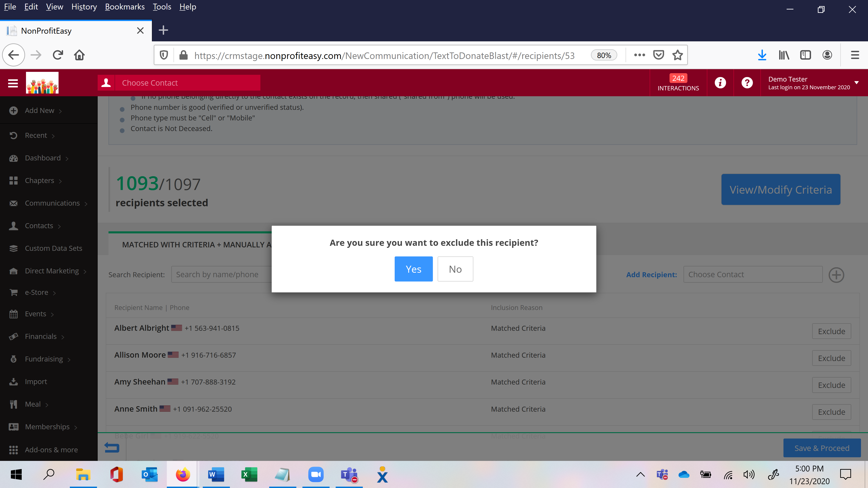Click the browser home icon

tap(79, 55)
